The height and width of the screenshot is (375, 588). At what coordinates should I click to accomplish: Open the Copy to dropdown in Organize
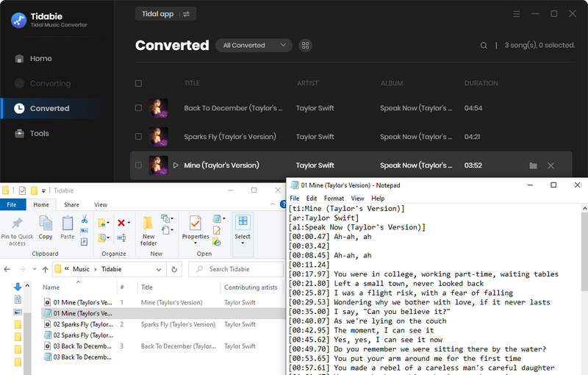[x=104, y=238]
